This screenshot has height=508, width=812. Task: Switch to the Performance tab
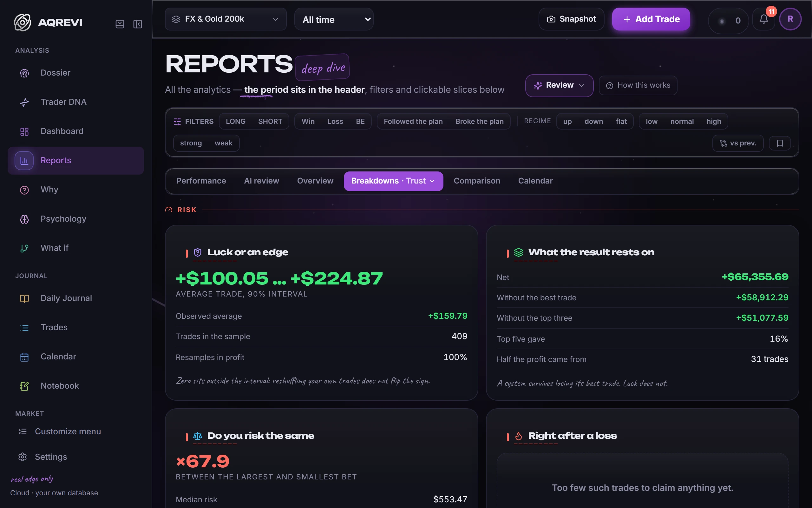tap(201, 181)
